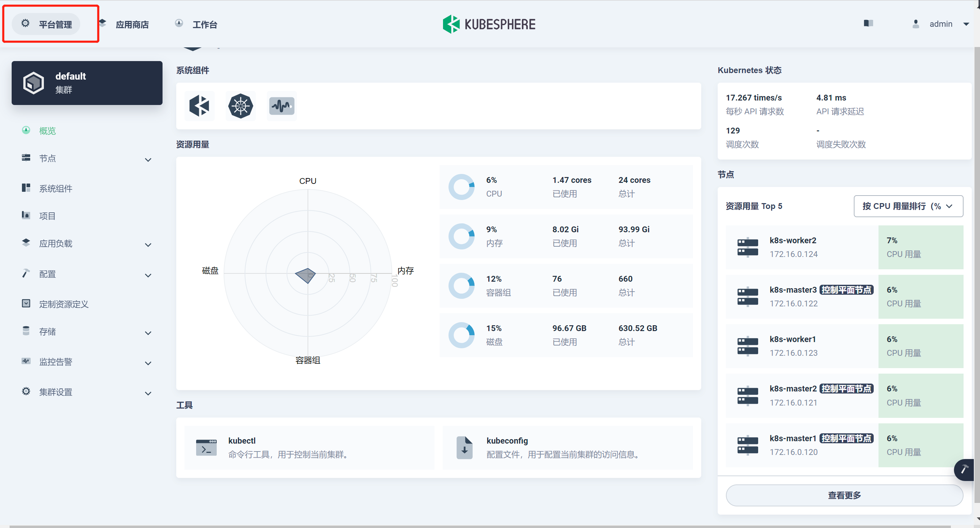The height and width of the screenshot is (528, 980).
Task: Switch to the 工作台 workbench
Action: pyautogui.click(x=205, y=24)
